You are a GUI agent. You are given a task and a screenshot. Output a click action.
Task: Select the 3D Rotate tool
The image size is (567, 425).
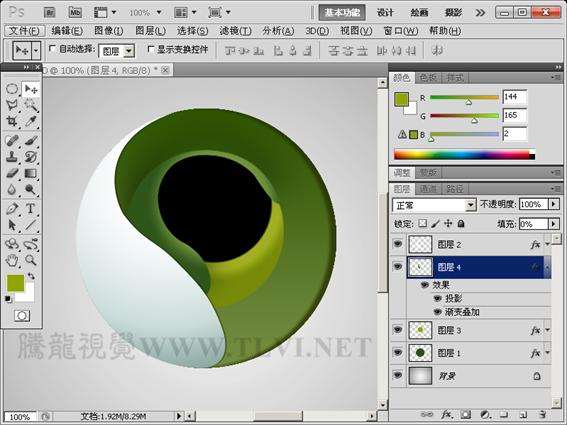[12, 244]
